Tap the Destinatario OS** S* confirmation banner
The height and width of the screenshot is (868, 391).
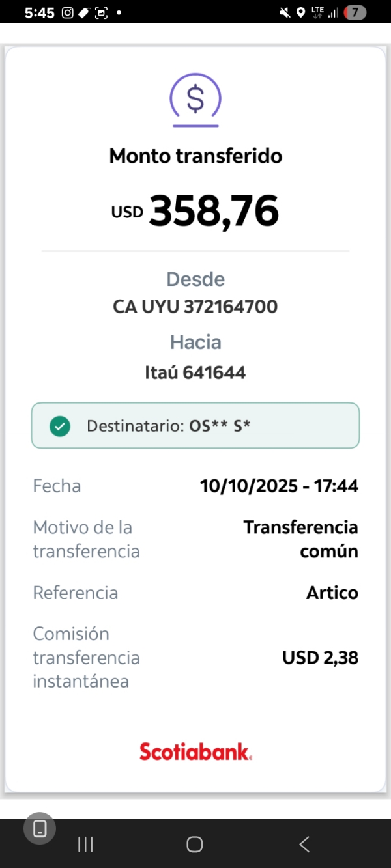(x=195, y=426)
